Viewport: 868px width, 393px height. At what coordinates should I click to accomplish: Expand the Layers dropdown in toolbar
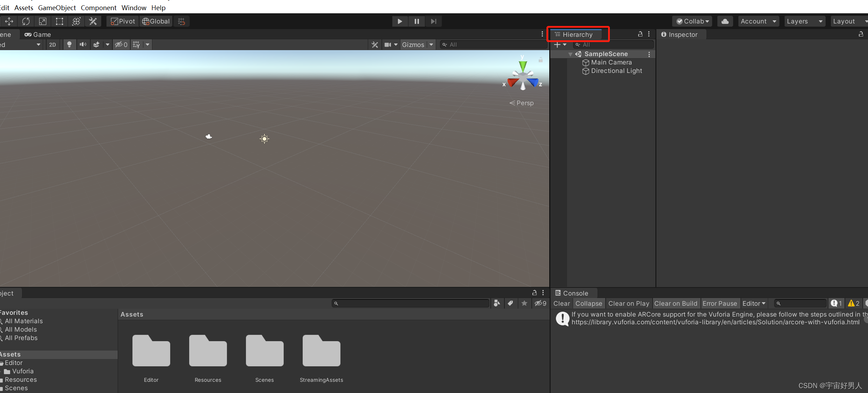[804, 21]
